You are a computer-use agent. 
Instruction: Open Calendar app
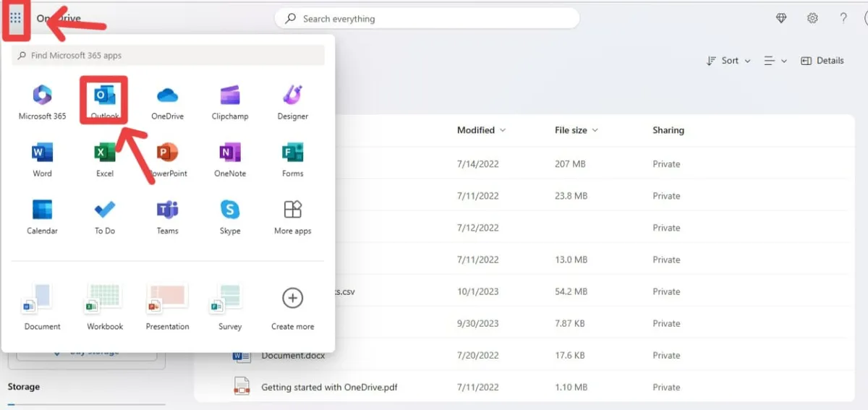(42, 217)
